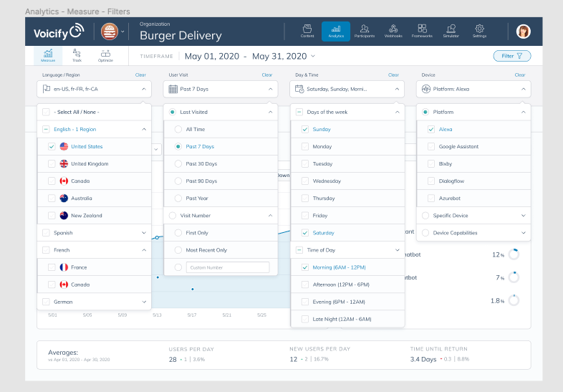Select the Track tab
The image size is (563, 392).
point(77,55)
